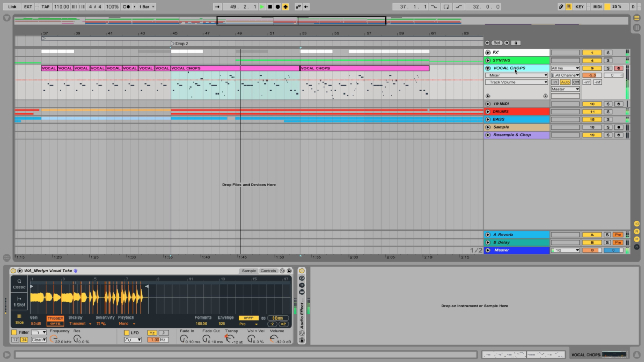Add automation lane plus button
Screen dimensions: 644x362
pyautogui.click(x=545, y=96)
